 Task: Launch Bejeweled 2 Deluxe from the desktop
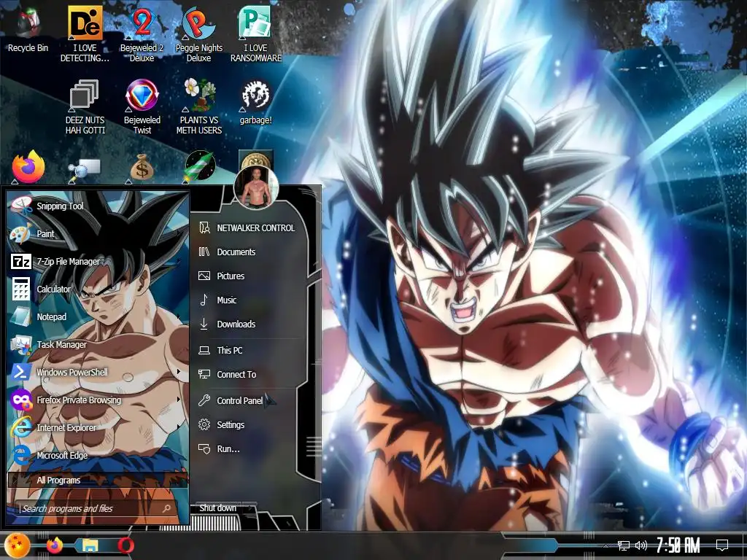pos(142,34)
